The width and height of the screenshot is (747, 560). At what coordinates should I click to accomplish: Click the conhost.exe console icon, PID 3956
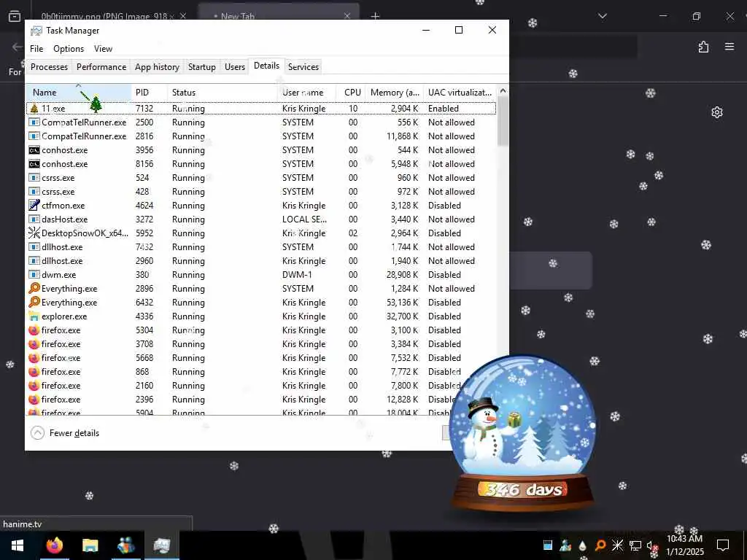coord(34,150)
